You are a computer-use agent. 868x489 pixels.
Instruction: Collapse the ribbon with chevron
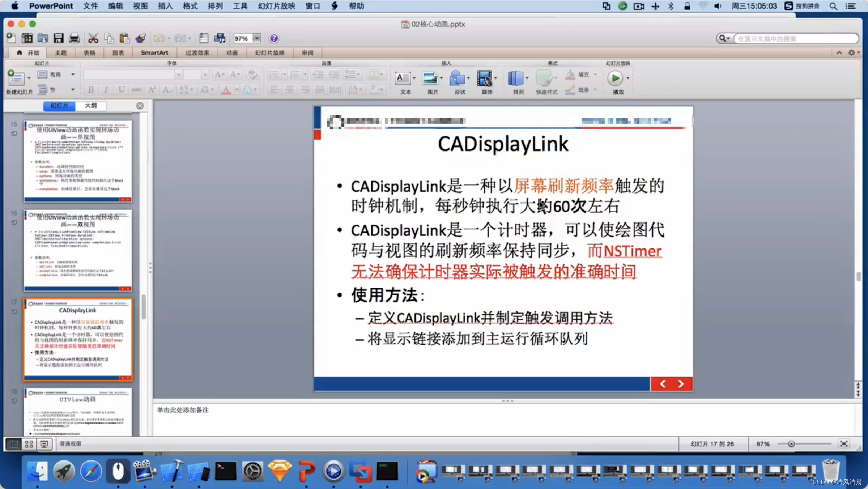pos(839,53)
